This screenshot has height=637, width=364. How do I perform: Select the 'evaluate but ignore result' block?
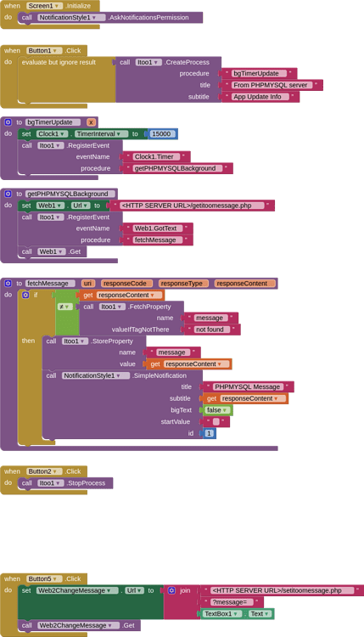tap(59, 62)
